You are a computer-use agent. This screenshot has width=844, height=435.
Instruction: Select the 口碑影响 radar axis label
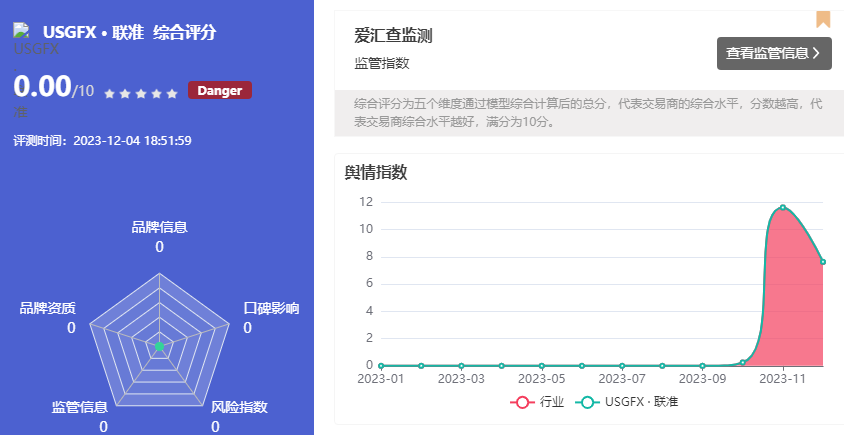[271, 308]
